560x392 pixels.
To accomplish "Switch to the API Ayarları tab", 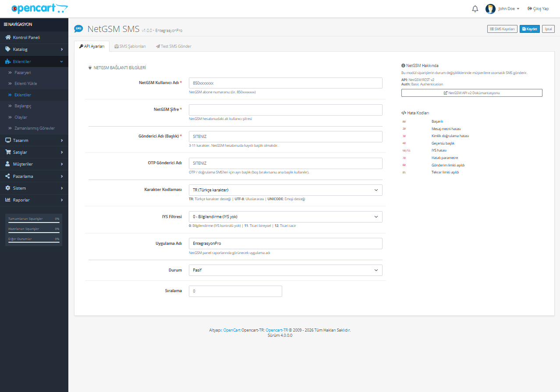I will tap(92, 46).
